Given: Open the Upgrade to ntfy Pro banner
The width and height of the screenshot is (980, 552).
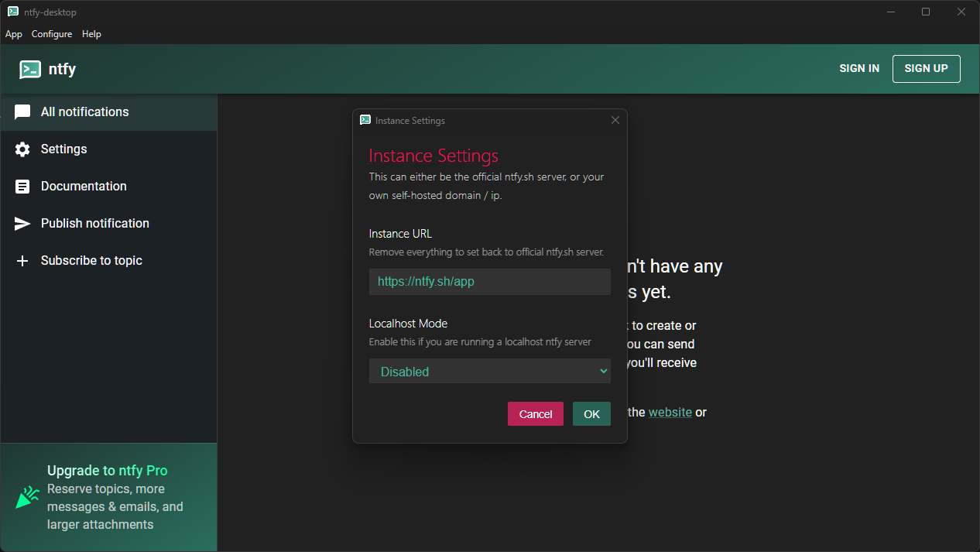Looking at the screenshot, I should click(108, 497).
